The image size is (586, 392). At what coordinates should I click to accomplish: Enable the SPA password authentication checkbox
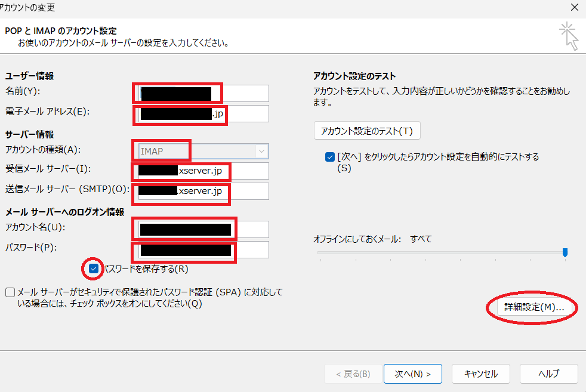coord(10,292)
